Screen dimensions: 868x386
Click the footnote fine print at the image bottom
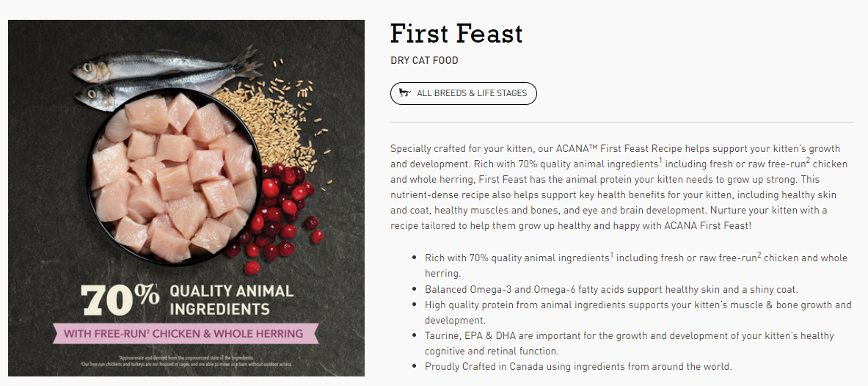[x=186, y=361]
